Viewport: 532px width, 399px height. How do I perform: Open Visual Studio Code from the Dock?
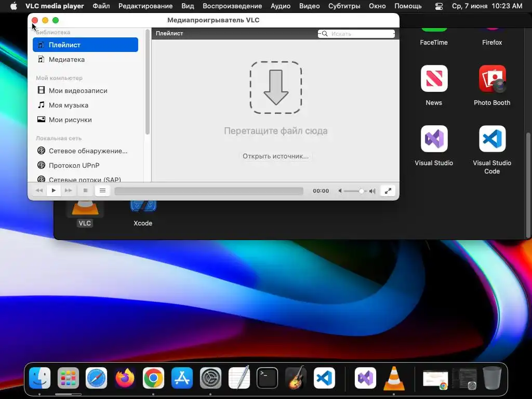(324, 378)
